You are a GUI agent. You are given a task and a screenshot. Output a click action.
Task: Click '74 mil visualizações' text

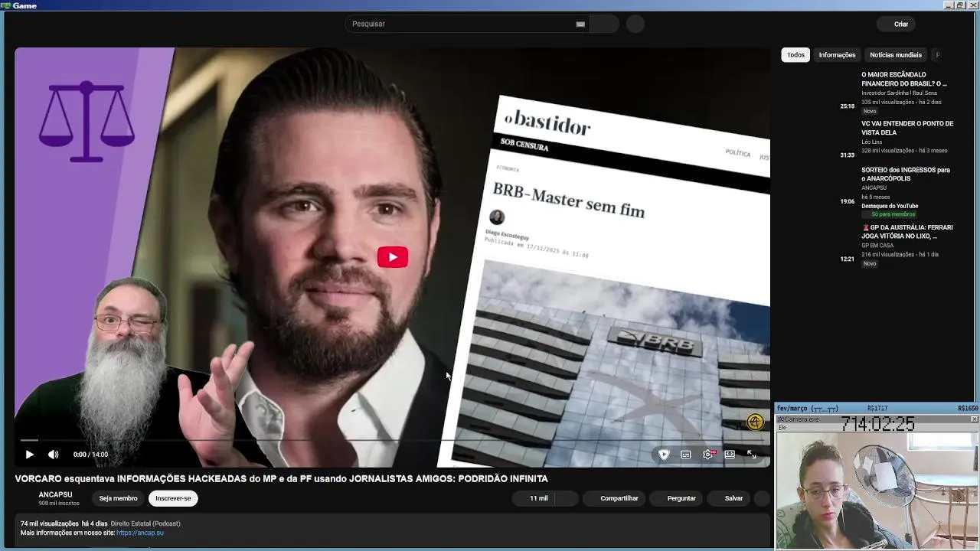(x=49, y=523)
